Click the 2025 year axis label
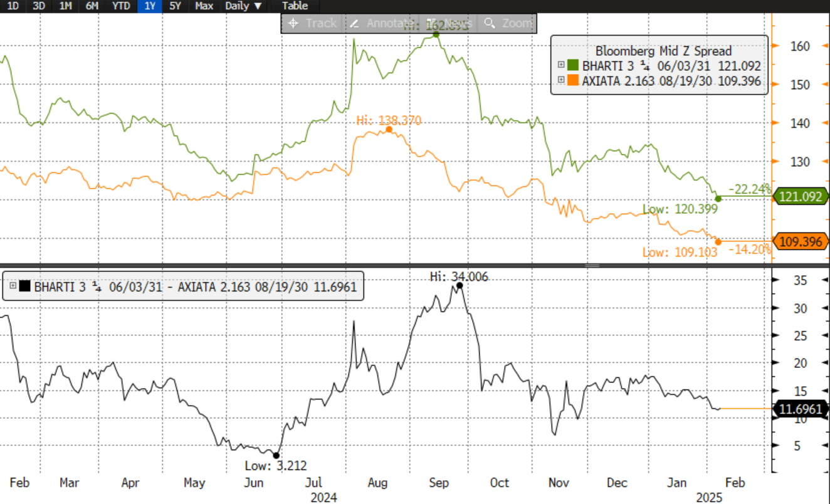The image size is (830, 504). coord(709,498)
